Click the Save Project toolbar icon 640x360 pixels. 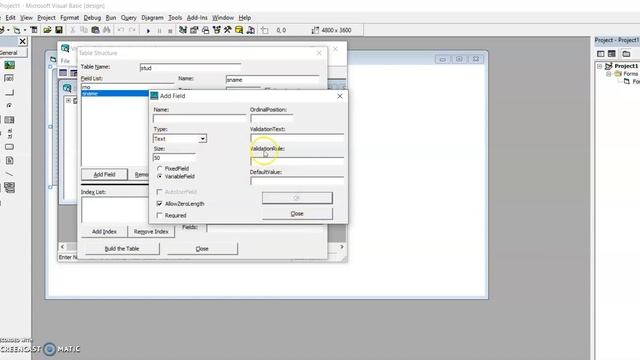pos(59,30)
